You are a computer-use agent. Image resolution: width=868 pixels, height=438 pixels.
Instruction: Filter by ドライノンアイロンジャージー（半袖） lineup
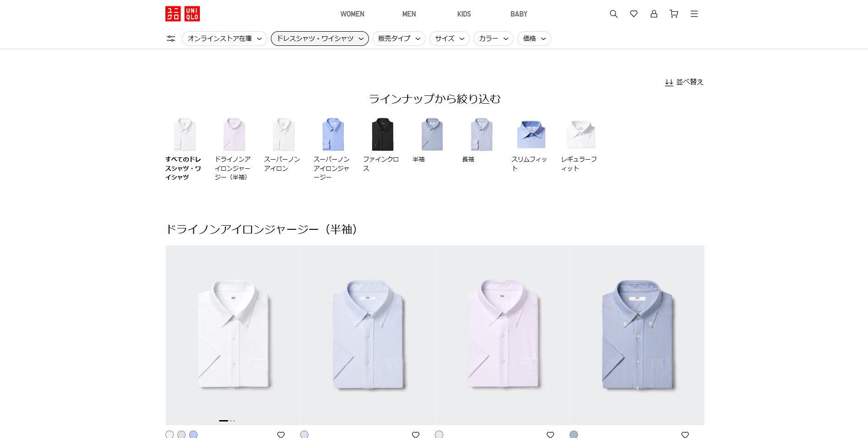click(234, 149)
